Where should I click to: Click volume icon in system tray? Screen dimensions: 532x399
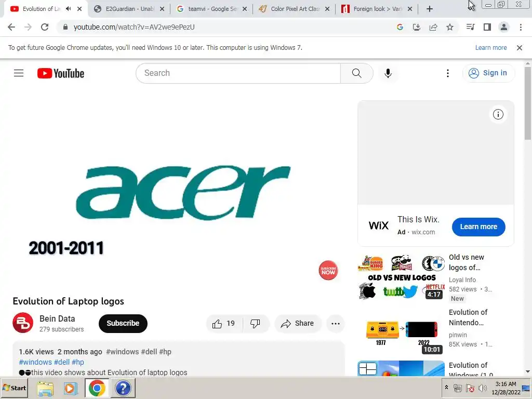pyautogui.click(x=482, y=388)
